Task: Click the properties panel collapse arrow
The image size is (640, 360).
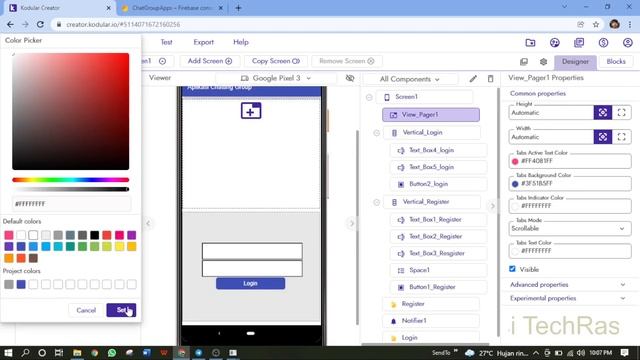Action: pos(492,206)
